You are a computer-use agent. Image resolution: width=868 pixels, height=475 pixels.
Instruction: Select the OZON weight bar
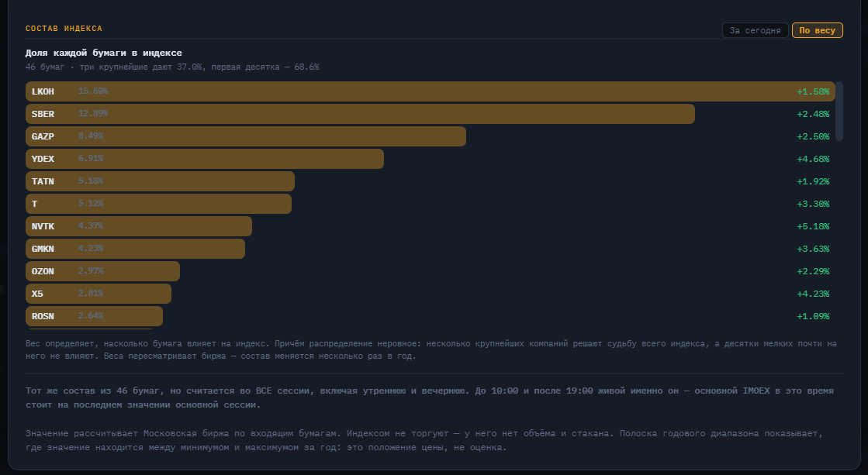(x=102, y=271)
